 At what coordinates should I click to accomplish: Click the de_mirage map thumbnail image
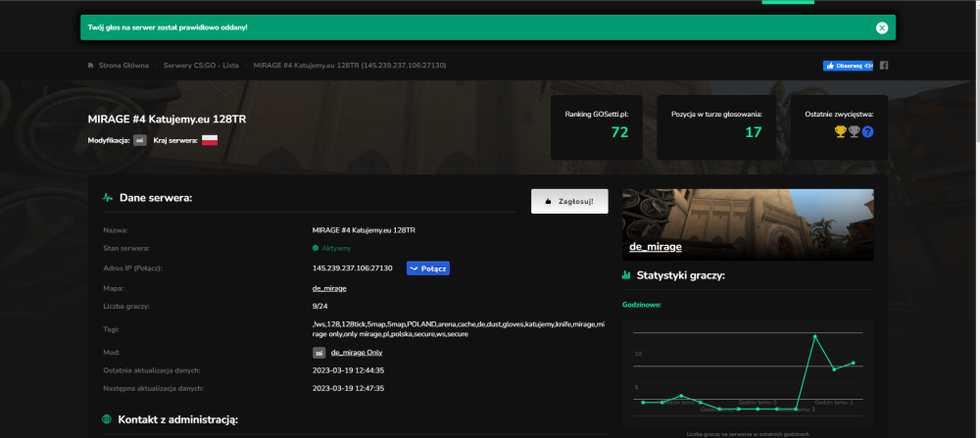[748, 224]
